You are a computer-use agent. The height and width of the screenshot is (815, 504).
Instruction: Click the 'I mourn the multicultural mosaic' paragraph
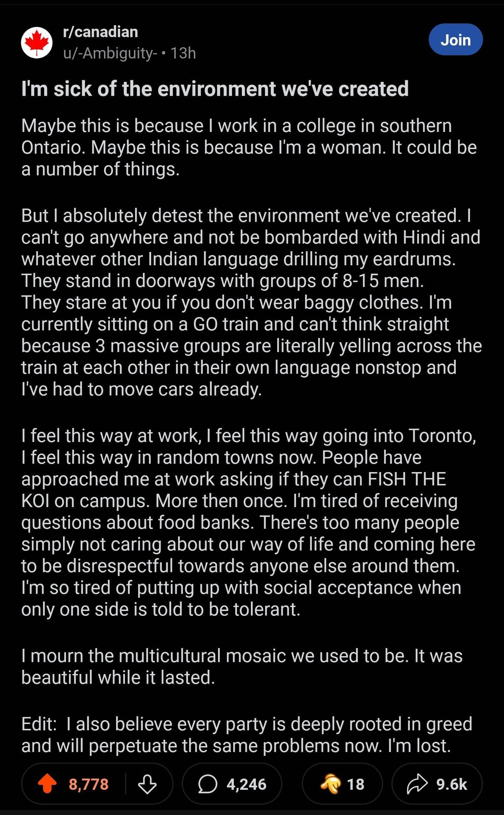click(x=242, y=667)
